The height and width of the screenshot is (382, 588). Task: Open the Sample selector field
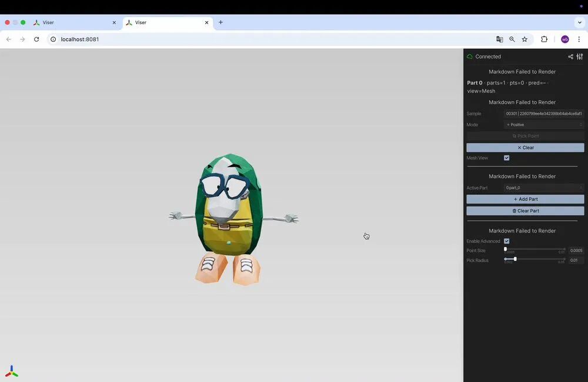pos(544,114)
